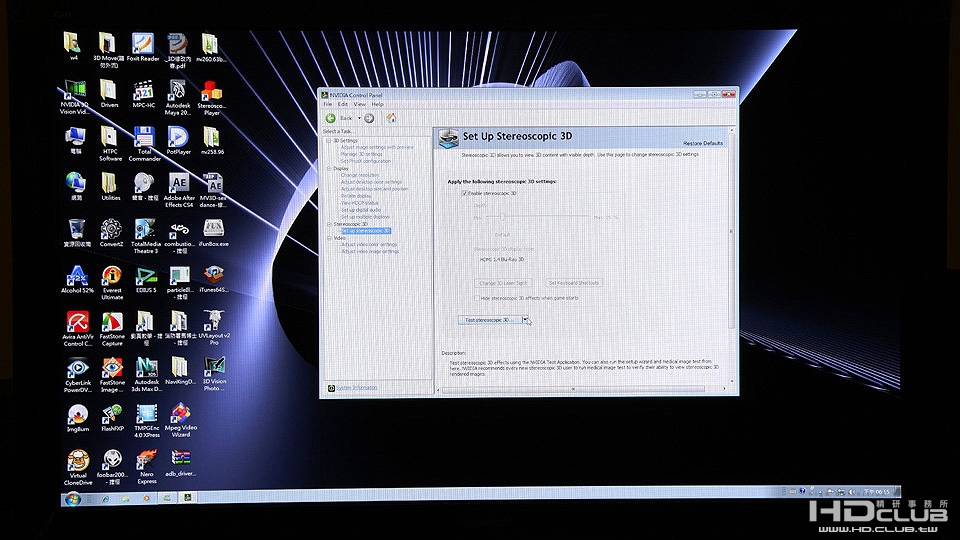Screen dimensions: 960x540
Task: Click the Everest Ultimate desktop icon
Action: pyautogui.click(x=111, y=283)
